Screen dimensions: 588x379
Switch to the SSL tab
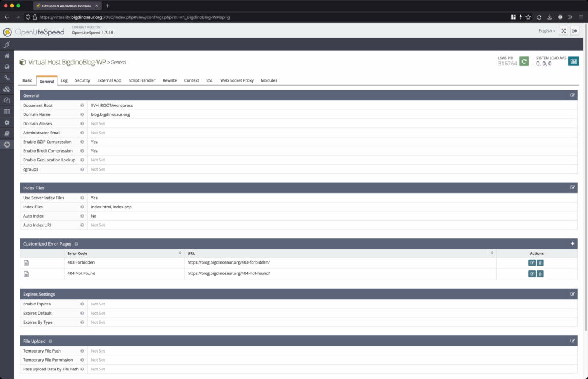tap(209, 80)
